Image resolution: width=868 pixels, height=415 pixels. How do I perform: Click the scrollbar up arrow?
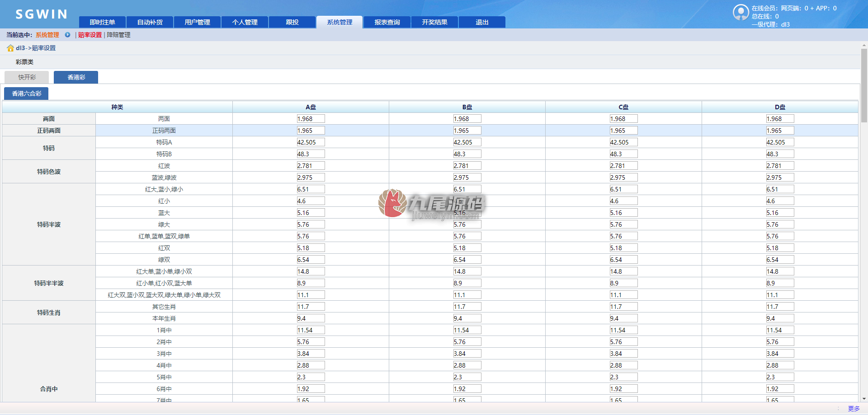864,46
